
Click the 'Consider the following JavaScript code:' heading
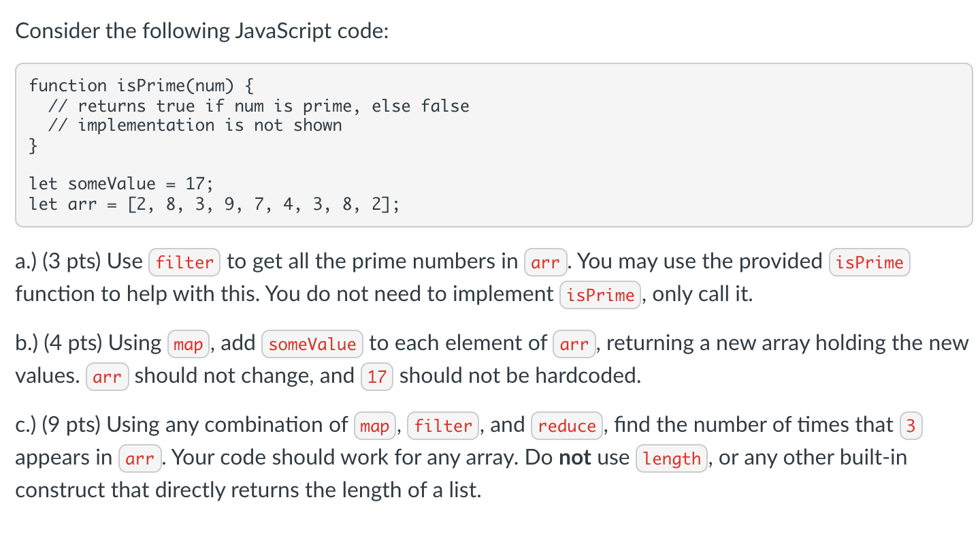(x=201, y=31)
